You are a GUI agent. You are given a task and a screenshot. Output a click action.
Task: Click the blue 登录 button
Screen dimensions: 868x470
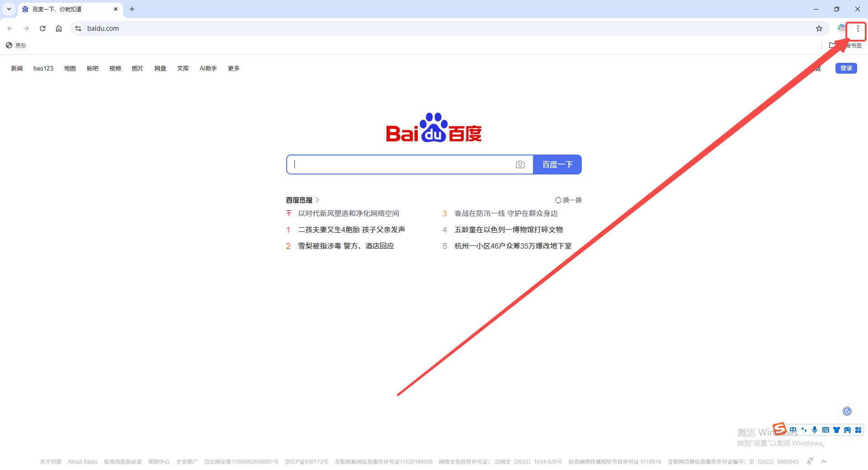click(846, 68)
